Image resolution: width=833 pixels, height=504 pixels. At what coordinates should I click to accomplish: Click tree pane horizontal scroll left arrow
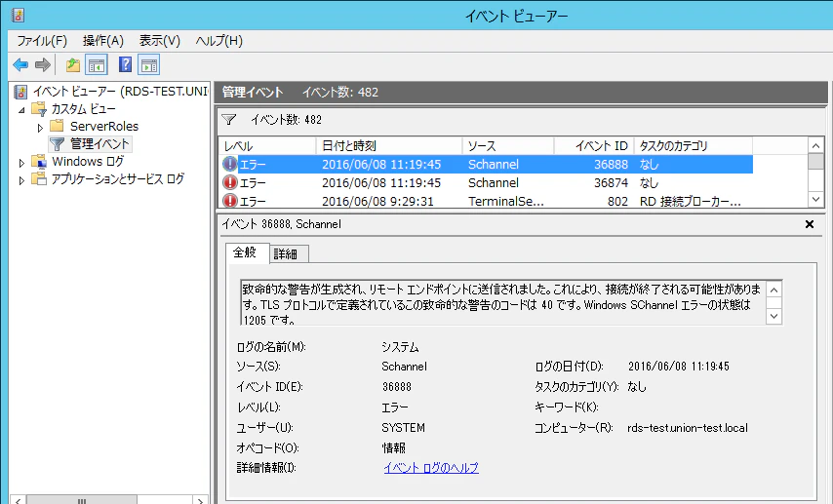[x=19, y=500]
